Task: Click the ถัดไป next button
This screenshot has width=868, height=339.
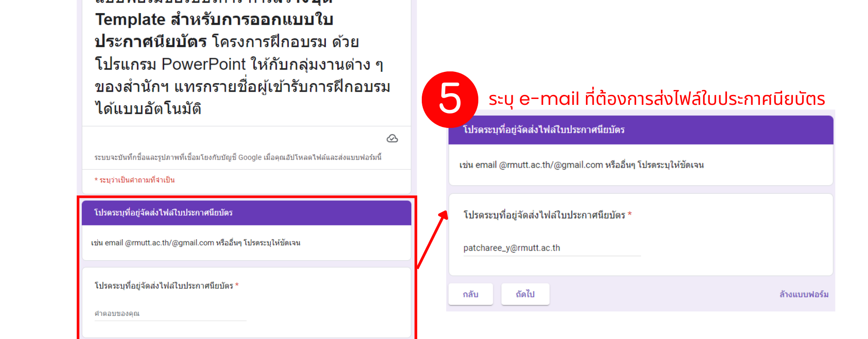Action: click(525, 294)
